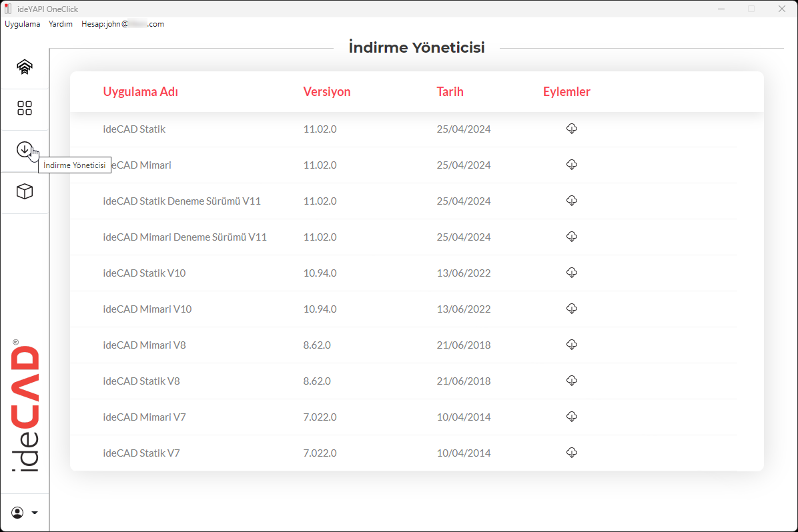Click download icon for ideCAD Statik V10
Screen dimensions: 798x532
click(571, 273)
